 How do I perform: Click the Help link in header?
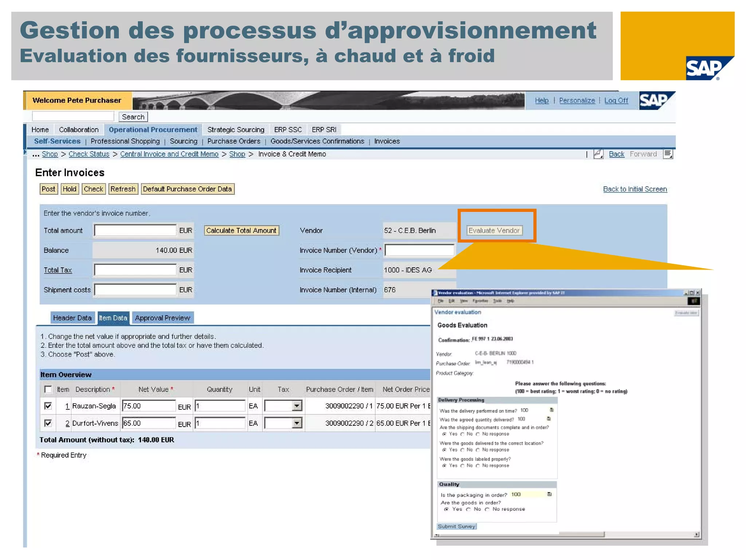[x=542, y=101]
